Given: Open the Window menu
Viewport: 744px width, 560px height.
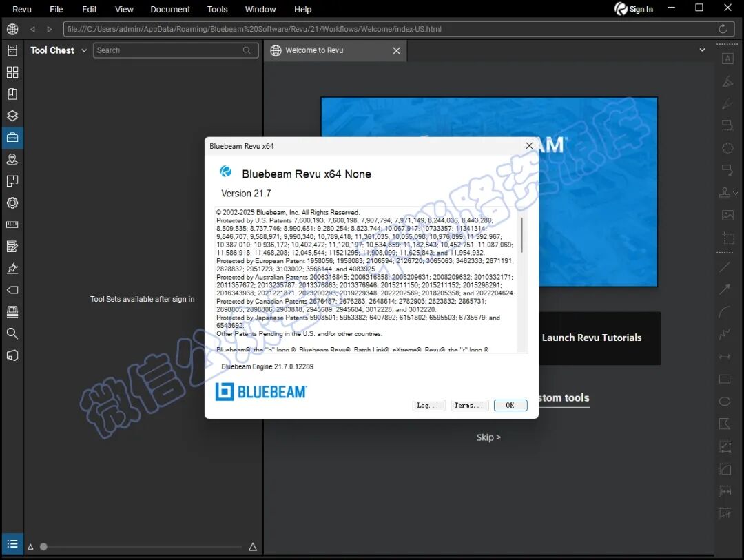Looking at the screenshot, I should (260, 9).
